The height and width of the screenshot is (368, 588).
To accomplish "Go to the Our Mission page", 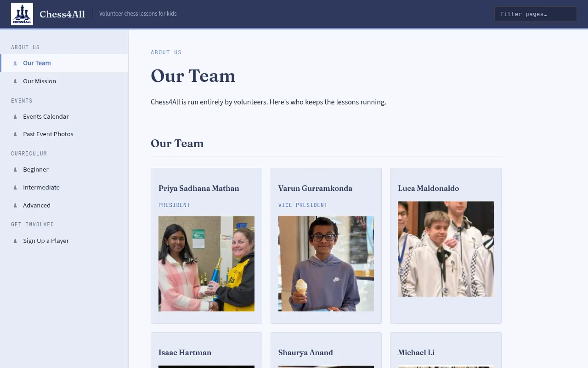I will (64, 81).
